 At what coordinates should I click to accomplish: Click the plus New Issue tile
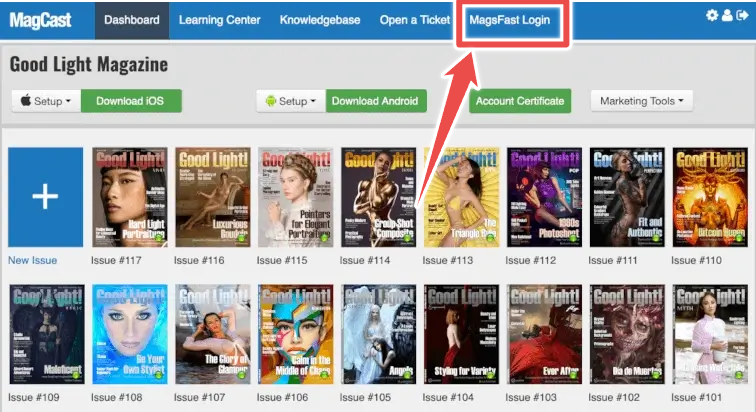45,197
